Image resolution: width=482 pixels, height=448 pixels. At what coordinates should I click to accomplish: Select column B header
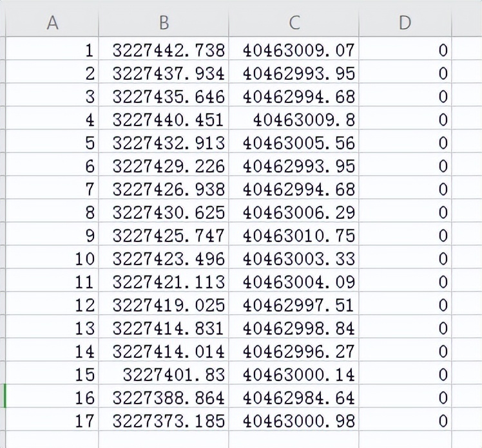pos(164,23)
